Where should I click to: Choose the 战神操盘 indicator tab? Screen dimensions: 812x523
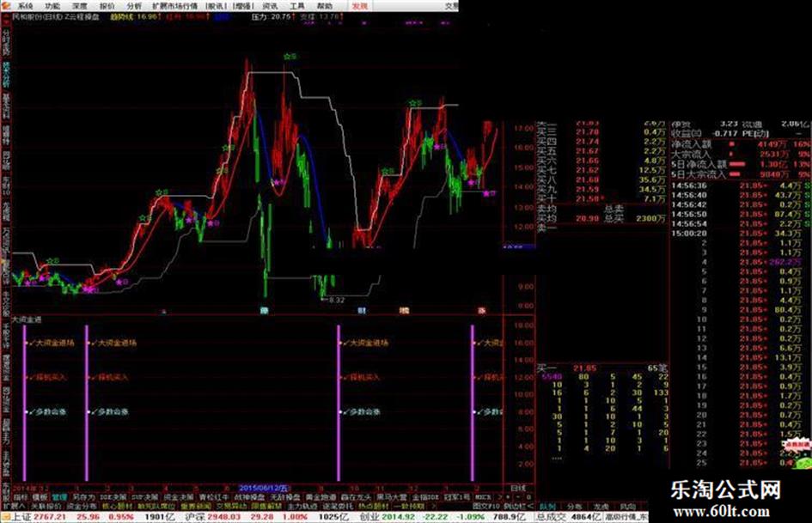250,497
